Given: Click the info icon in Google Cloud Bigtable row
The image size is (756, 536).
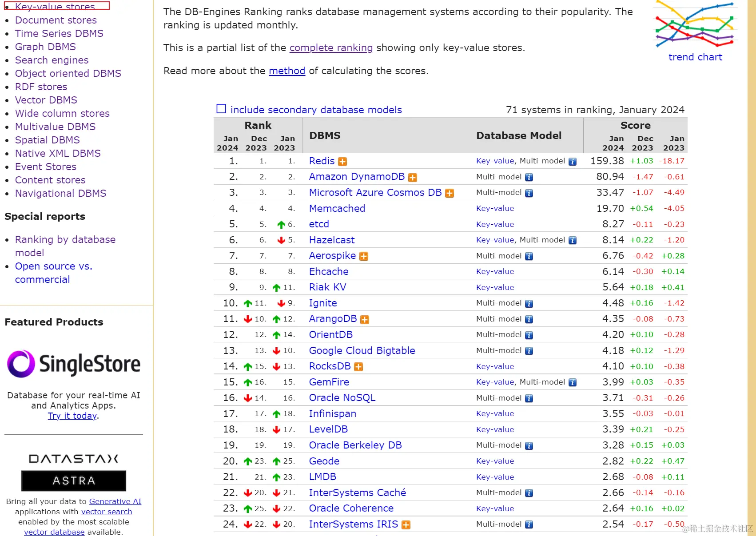Looking at the screenshot, I should 529,351.
